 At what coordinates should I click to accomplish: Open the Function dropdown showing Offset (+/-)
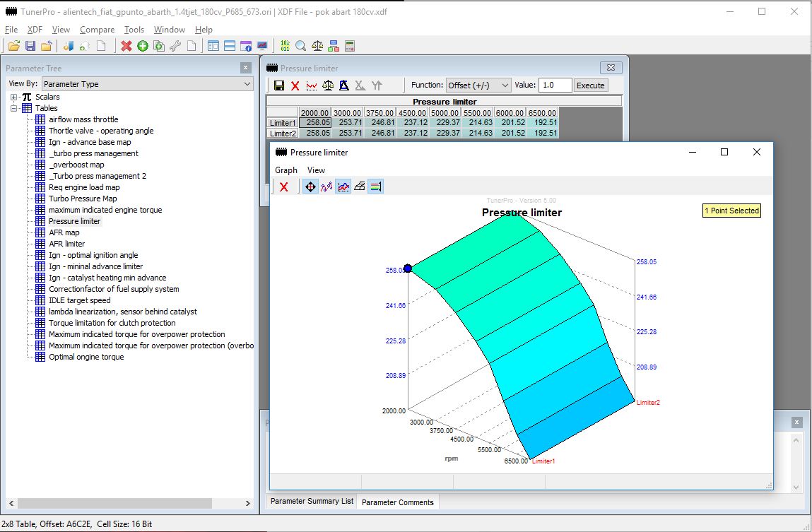[x=478, y=85]
